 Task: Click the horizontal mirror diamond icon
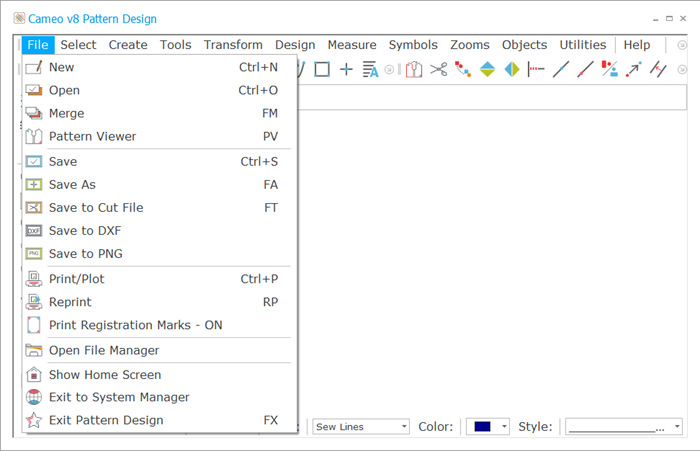pos(512,69)
